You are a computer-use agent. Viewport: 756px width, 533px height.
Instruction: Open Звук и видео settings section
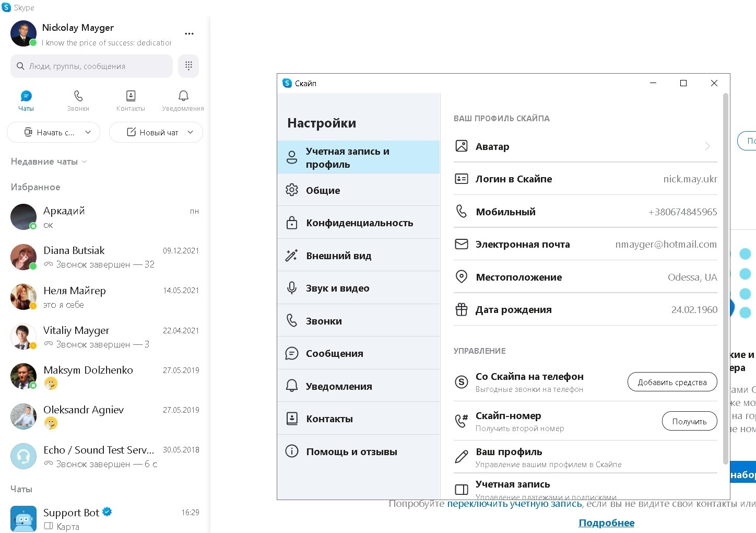(359, 288)
